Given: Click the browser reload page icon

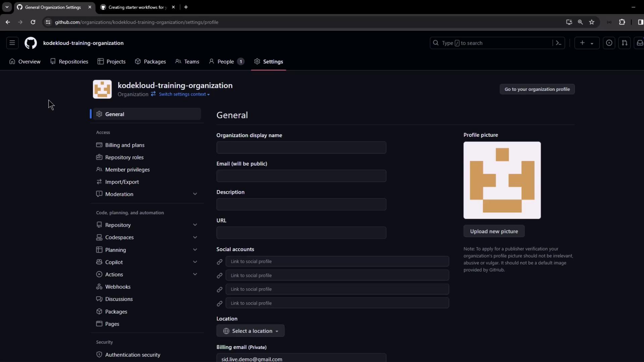Looking at the screenshot, I should [33, 22].
